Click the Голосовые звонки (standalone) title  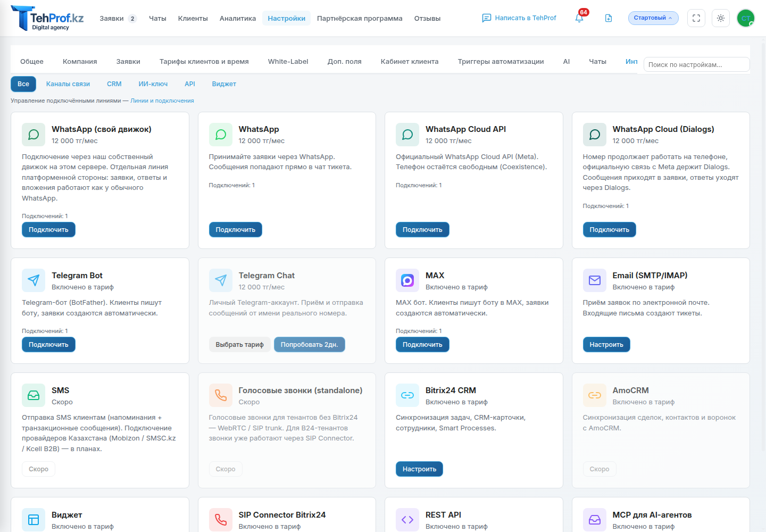coord(301,390)
